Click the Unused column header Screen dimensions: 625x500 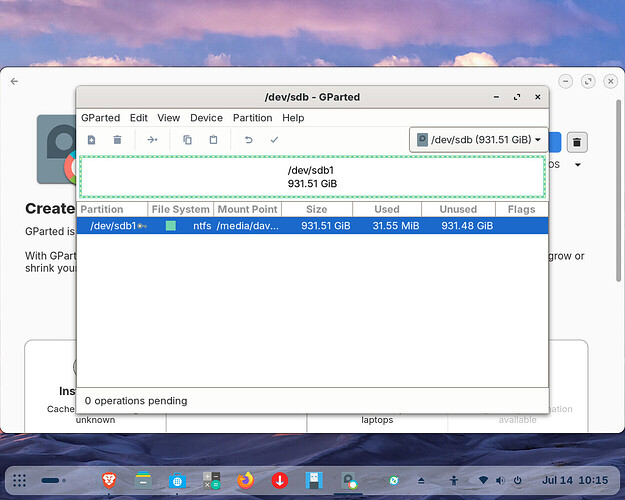pyautogui.click(x=458, y=209)
